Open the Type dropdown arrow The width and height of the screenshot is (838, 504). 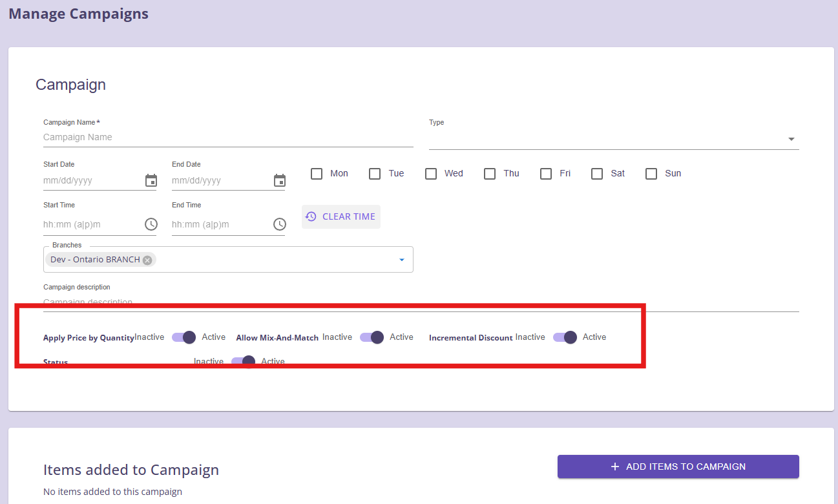click(x=791, y=139)
